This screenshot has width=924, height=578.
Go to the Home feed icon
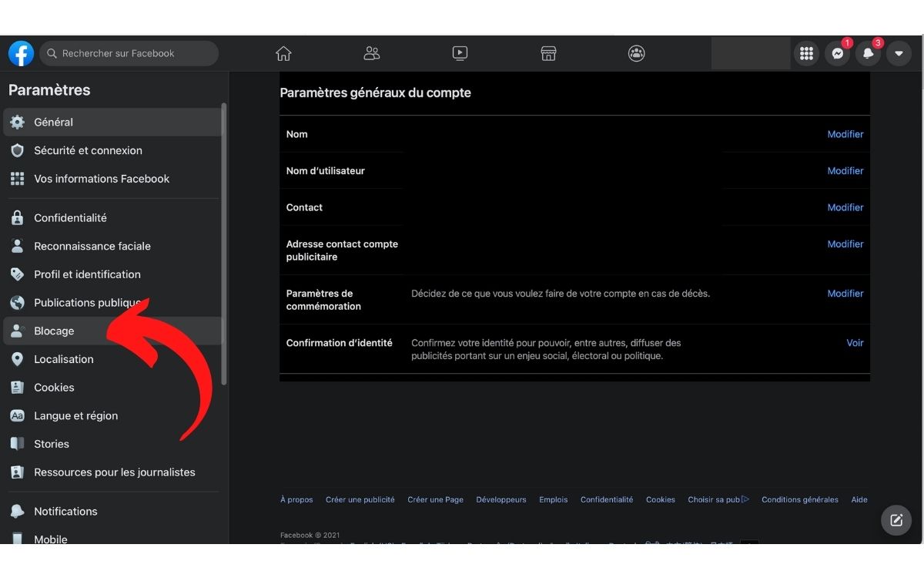tap(283, 54)
